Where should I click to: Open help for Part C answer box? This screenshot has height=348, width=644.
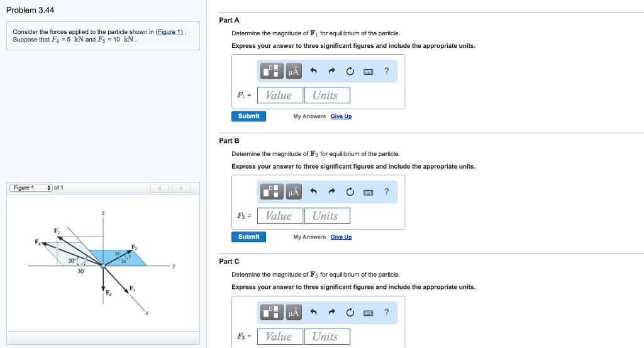click(386, 312)
